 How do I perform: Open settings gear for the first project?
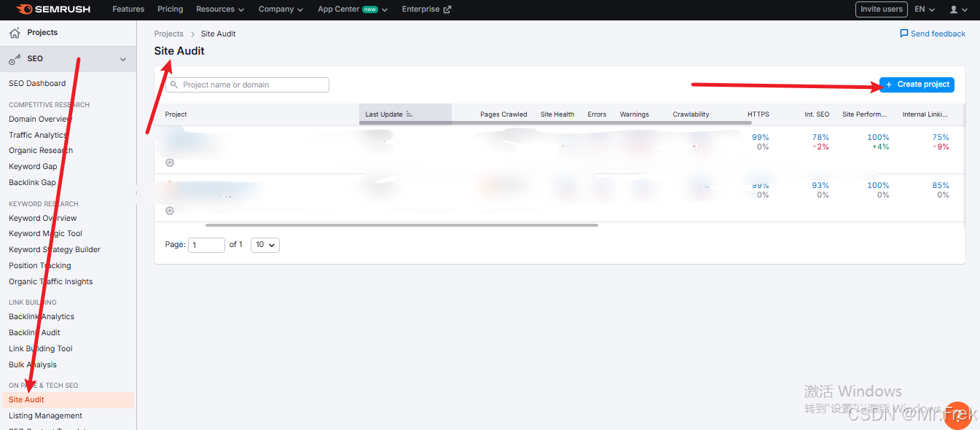[x=170, y=163]
